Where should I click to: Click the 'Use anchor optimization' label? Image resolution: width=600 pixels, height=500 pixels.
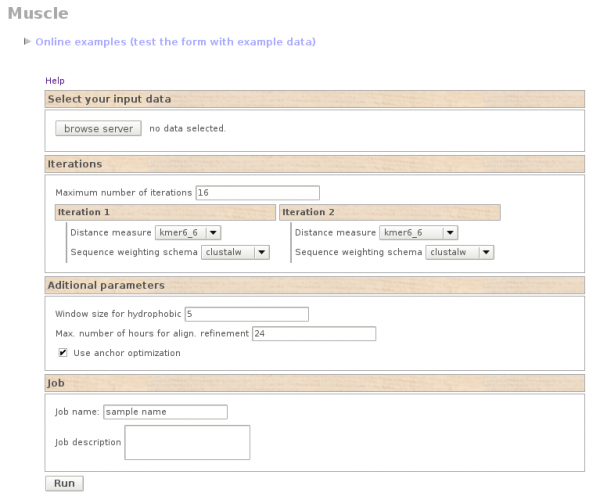click(x=127, y=353)
